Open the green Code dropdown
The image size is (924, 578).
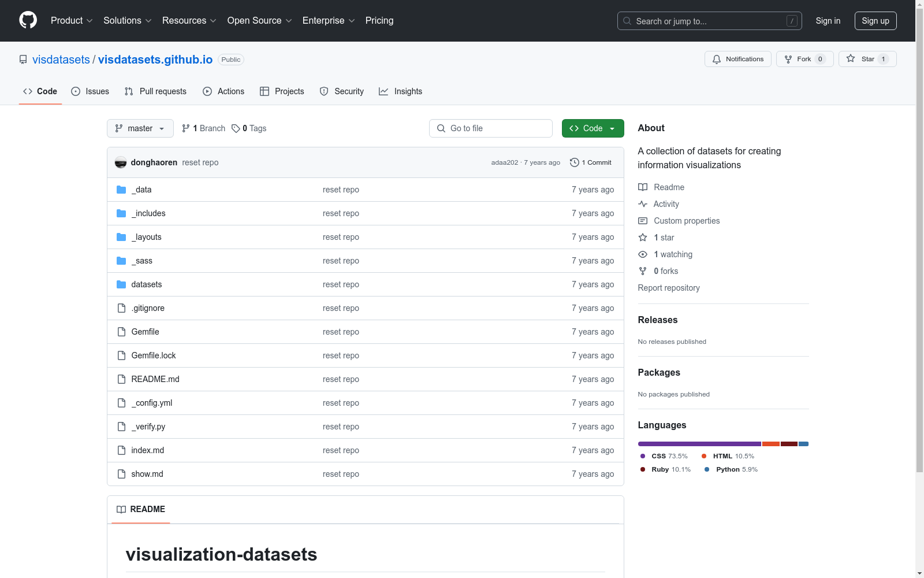tap(593, 128)
